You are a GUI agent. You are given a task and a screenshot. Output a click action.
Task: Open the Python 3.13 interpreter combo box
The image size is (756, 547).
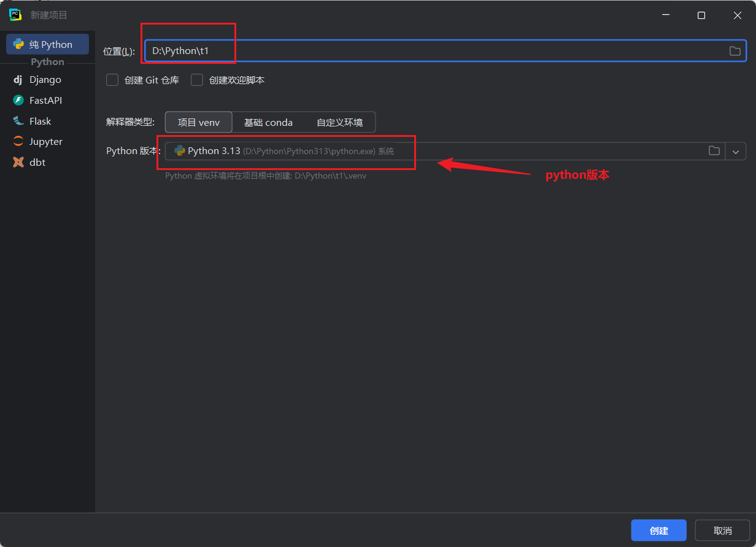click(x=430, y=151)
